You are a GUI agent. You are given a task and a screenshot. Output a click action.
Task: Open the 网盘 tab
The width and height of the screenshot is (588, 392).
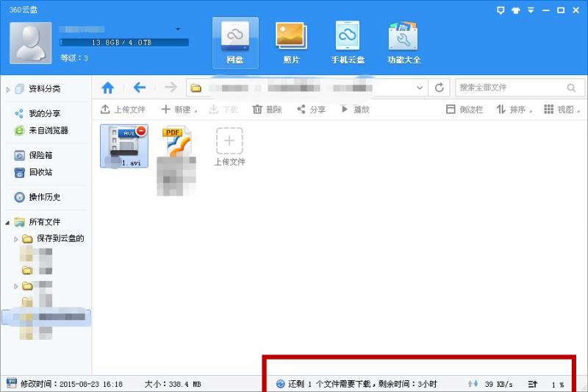click(x=235, y=43)
